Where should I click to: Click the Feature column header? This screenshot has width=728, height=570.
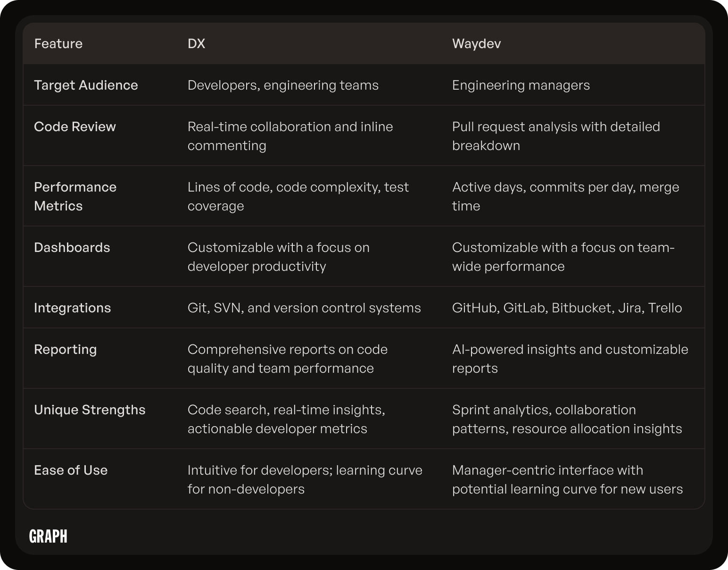(x=58, y=43)
